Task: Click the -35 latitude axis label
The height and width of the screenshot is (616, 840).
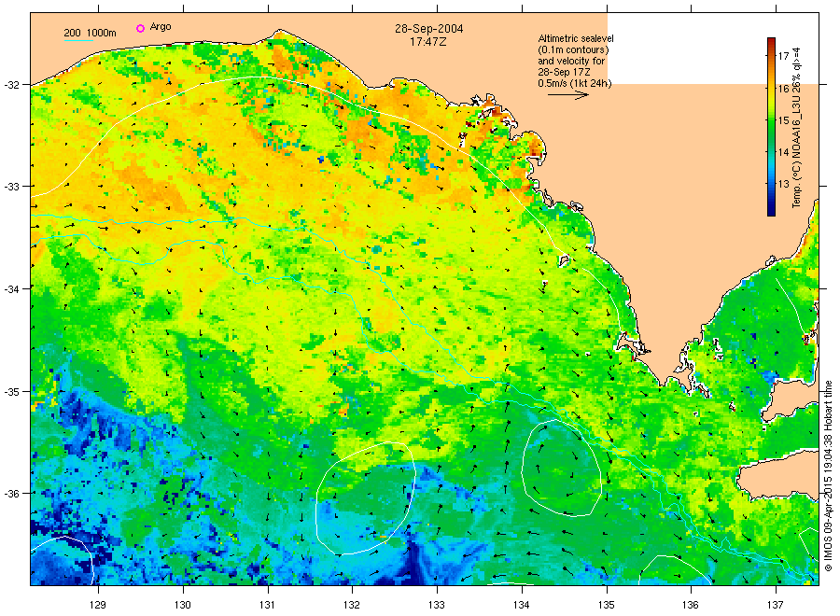Action: (12, 392)
